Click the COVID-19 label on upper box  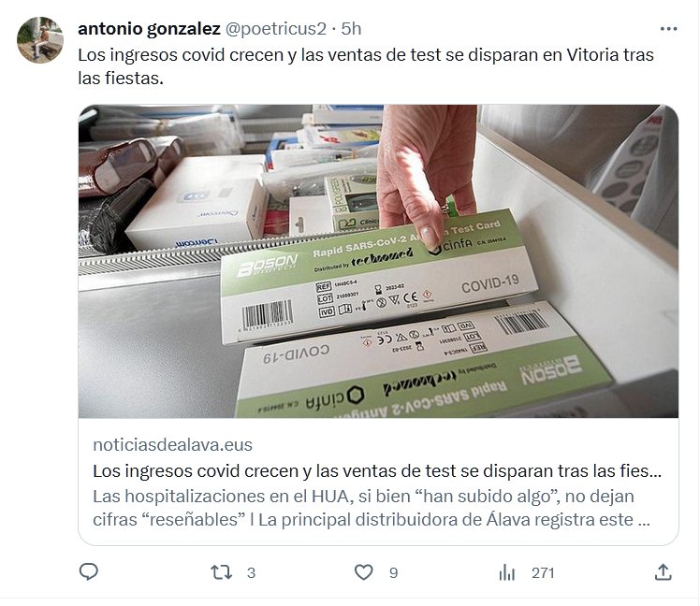click(489, 283)
